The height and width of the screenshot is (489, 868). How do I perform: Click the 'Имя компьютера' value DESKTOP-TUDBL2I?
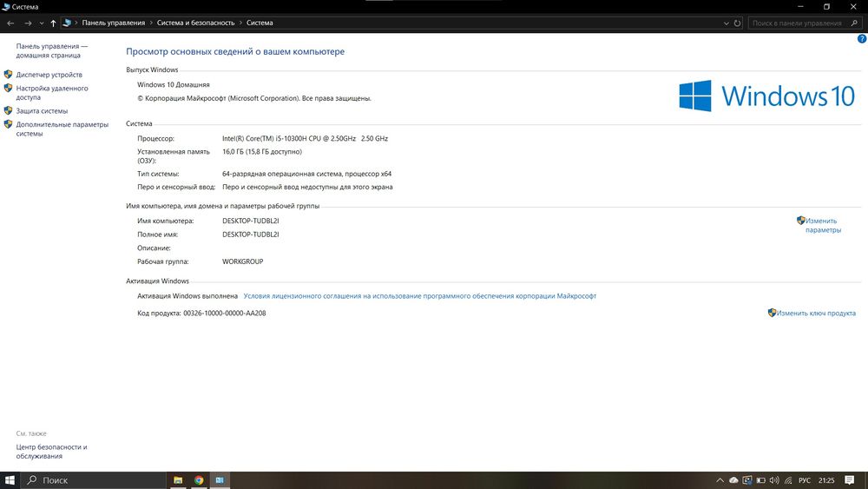click(x=251, y=221)
